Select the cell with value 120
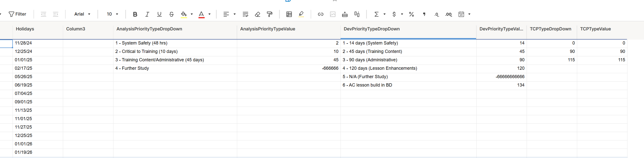Image resolution: width=644 pixels, height=158 pixels. 501,68
